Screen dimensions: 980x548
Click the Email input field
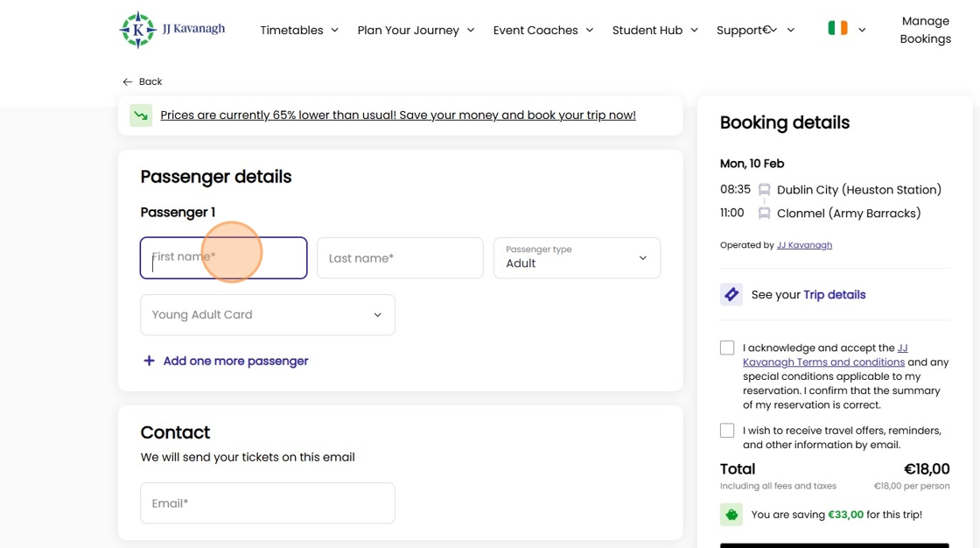(x=267, y=503)
